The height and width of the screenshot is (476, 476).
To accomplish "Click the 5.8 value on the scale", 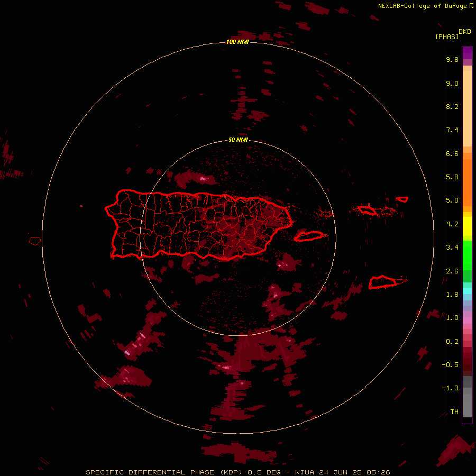I will [452, 177].
